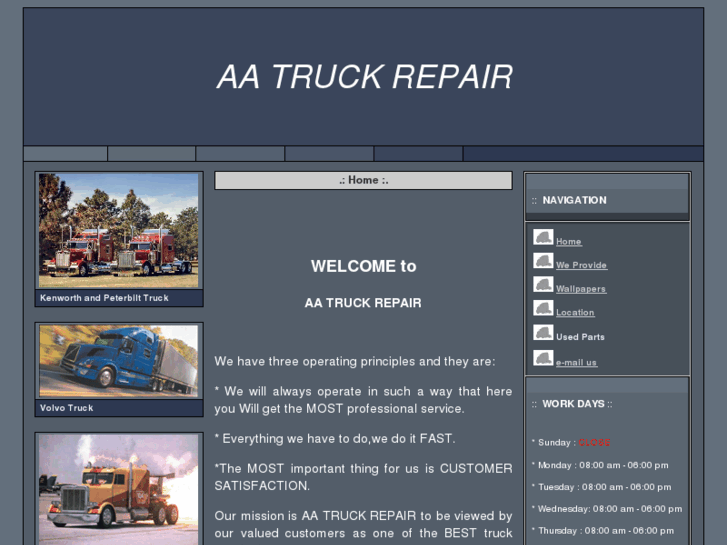727x545 pixels.
Task: Click the truck icon beside Wallpapers
Action: [x=543, y=284]
